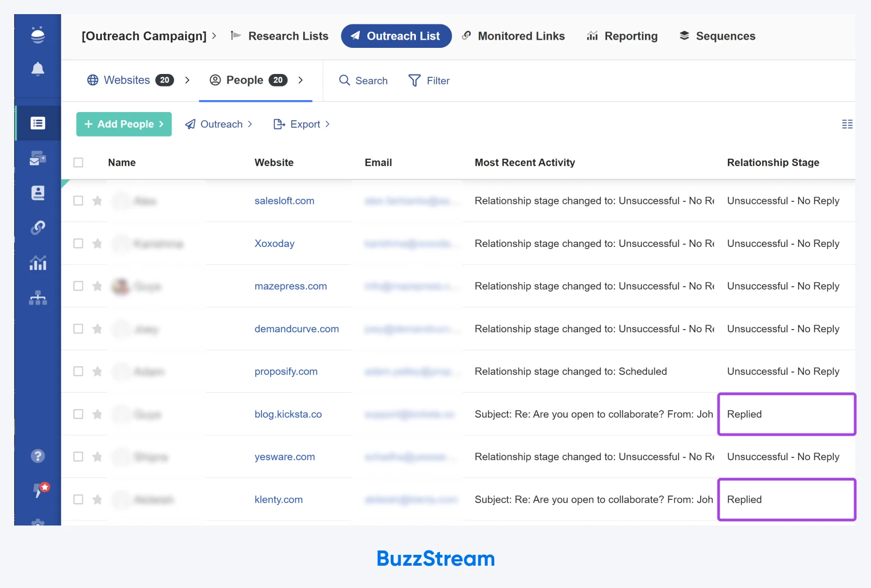Open the BuzzStream logo home icon
This screenshot has height=588, width=871.
point(38,34)
